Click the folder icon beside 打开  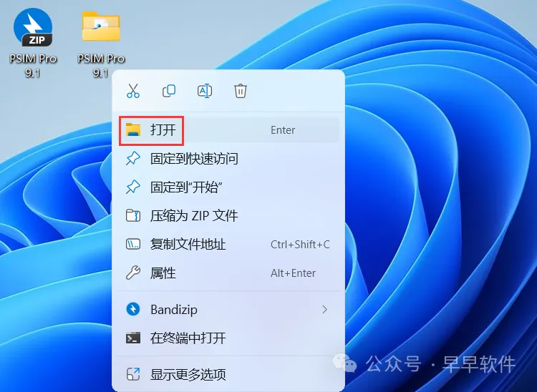(x=133, y=130)
